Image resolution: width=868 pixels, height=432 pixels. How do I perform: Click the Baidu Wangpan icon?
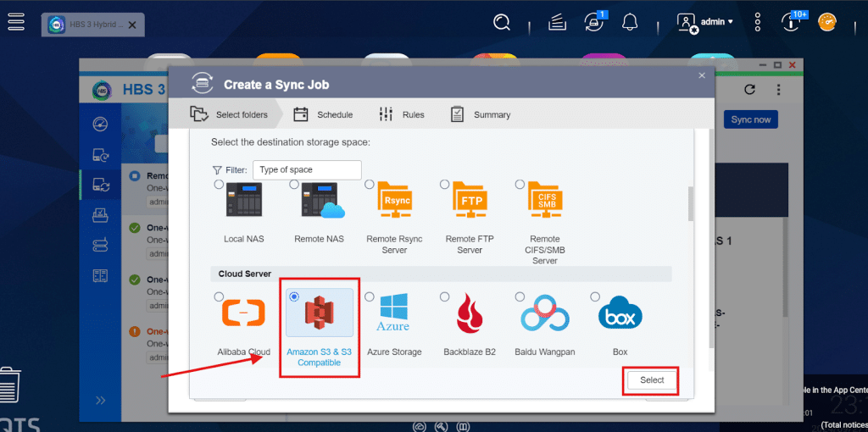[x=542, y=315]
